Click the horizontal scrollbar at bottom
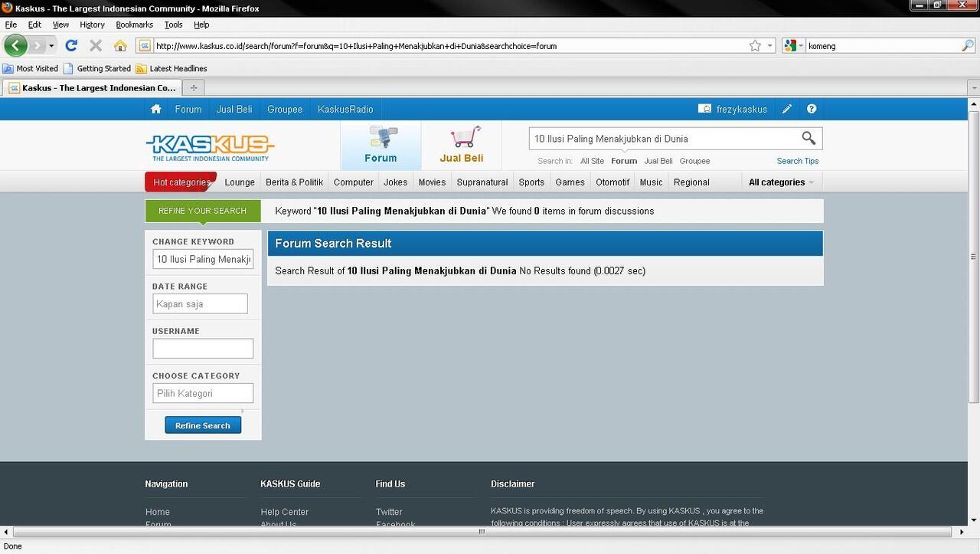Viewport: 980px width, 554px height. (482, 531)
